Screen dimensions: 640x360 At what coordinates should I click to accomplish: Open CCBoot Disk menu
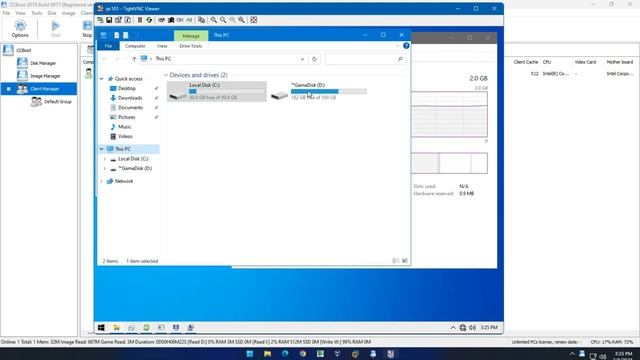(x=52, y=13)
